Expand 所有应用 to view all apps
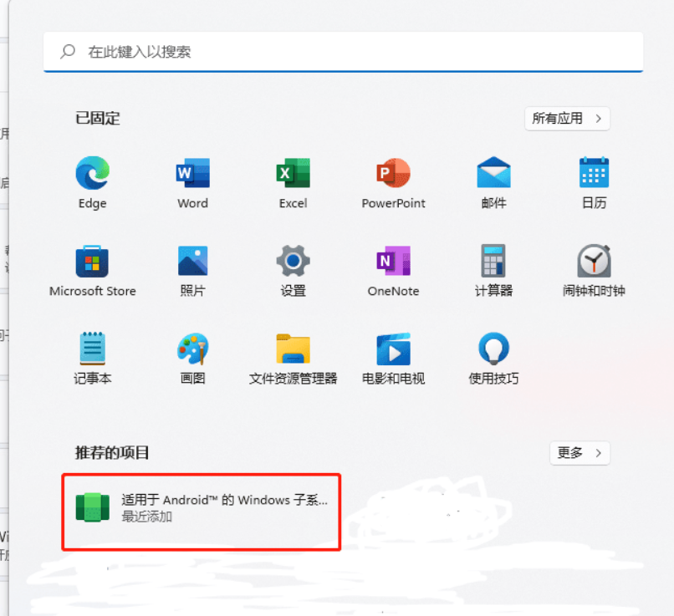The height and width of the screenshot is (616, 674). (x=567, y=119)
